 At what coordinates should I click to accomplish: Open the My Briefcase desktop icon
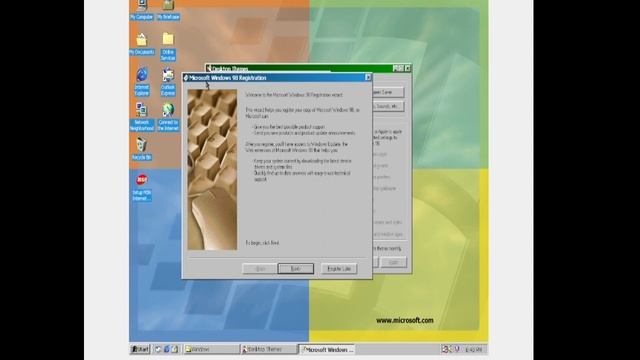click(x=168, y=9)
